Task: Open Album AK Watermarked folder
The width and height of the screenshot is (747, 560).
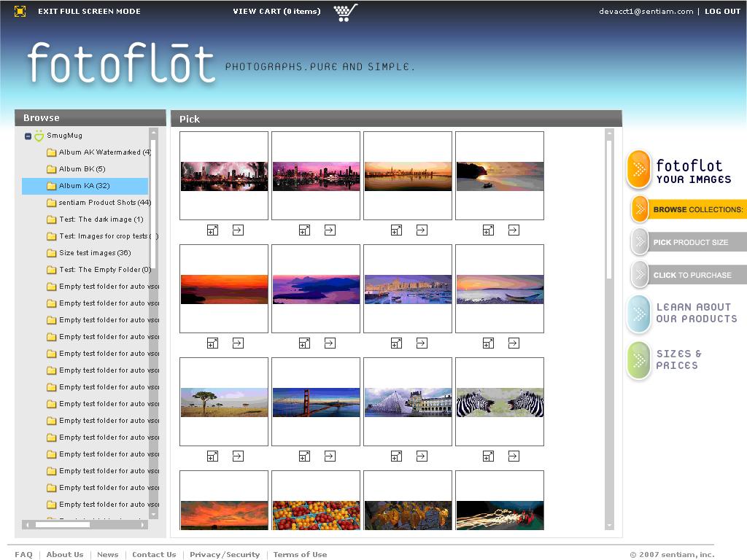Action: click(99, 152)
